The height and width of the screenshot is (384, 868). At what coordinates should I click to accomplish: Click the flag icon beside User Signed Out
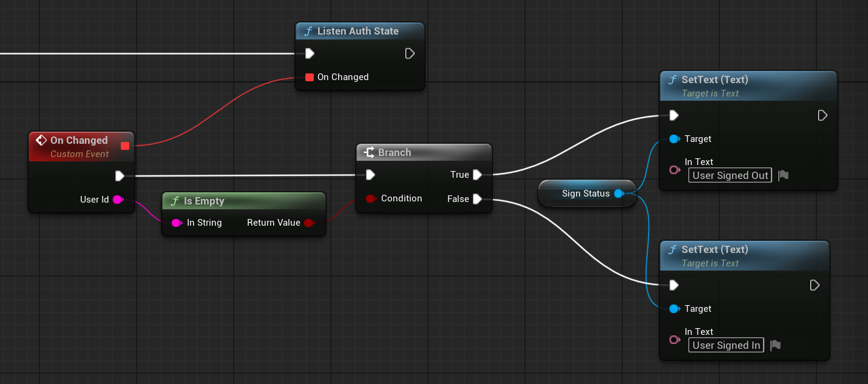click(784, 175)
